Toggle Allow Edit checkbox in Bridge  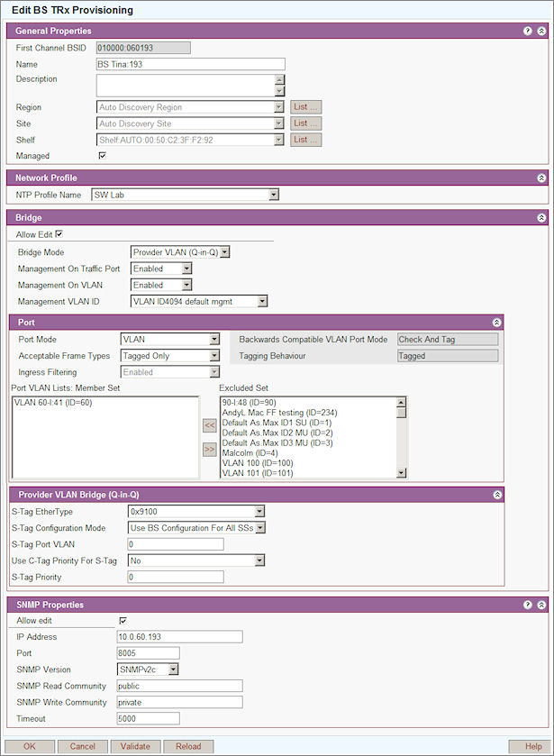coord(59,234)
